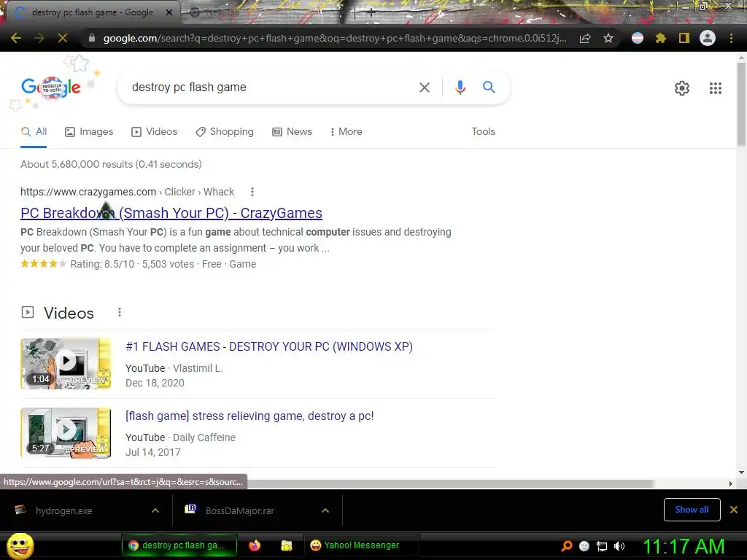This screenshot has height=560, width=747.
Task: Click View site information lock icon
Action: coord(92,38)
